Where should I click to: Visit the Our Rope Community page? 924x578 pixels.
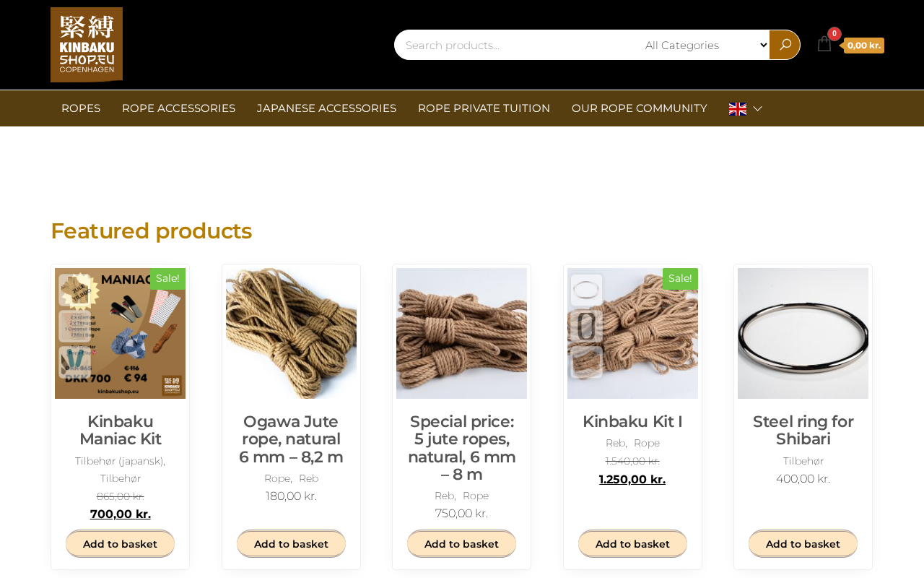[639, 108]
